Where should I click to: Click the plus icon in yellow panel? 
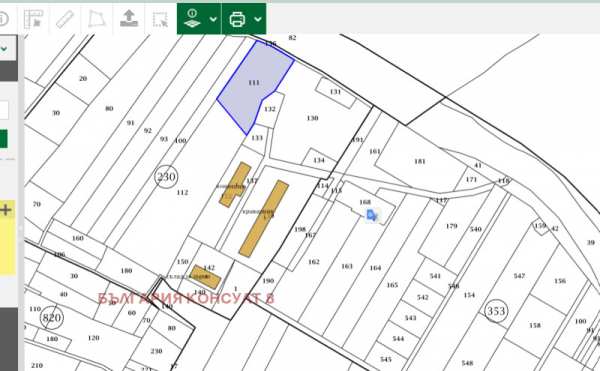click(x=6, y=210)
